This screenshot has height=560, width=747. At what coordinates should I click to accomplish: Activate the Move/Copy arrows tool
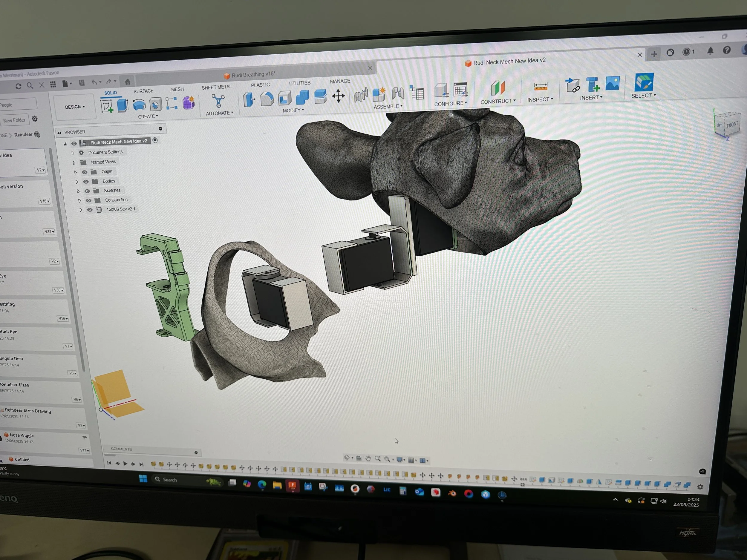[x=338, y=96]
